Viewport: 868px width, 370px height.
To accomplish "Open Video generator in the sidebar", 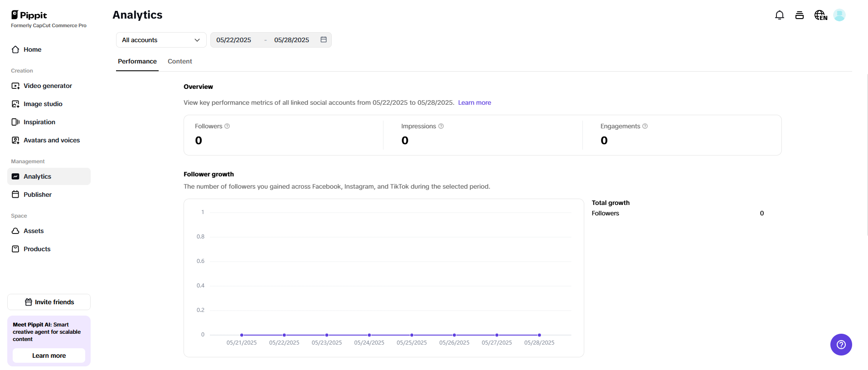I will coord(48,86).
